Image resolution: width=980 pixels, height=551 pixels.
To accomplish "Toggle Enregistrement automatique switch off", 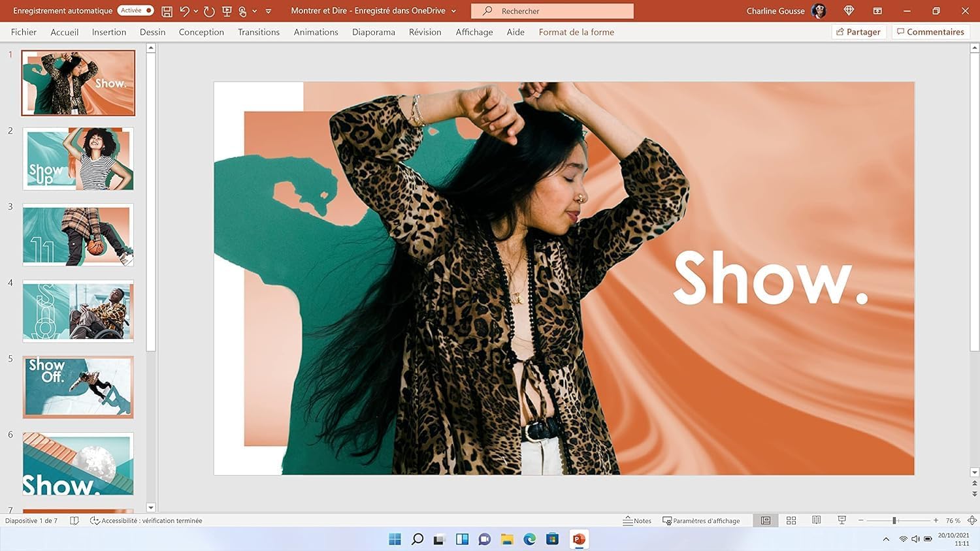I will pyautogui.click(x=135, y=10).
